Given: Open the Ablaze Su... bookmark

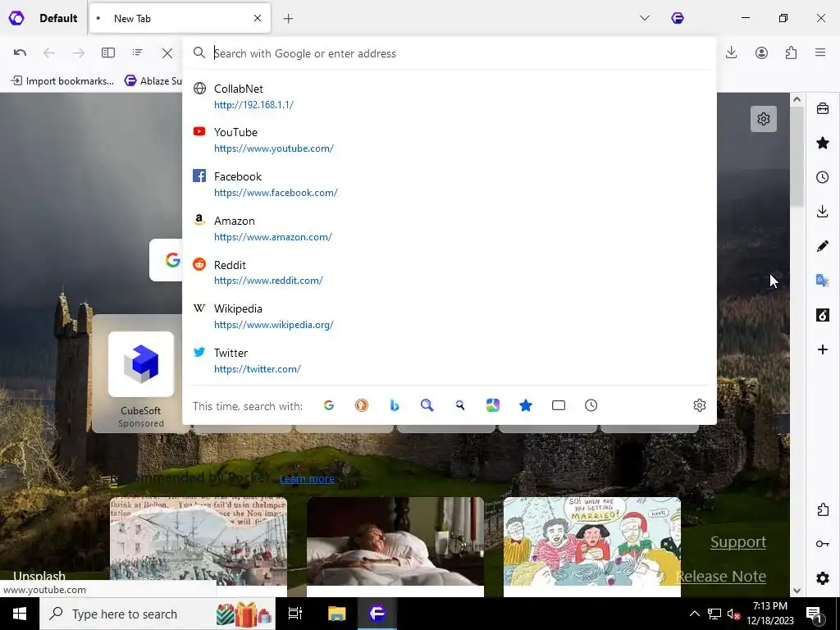Looking at the screenshot, I should 153,81.
